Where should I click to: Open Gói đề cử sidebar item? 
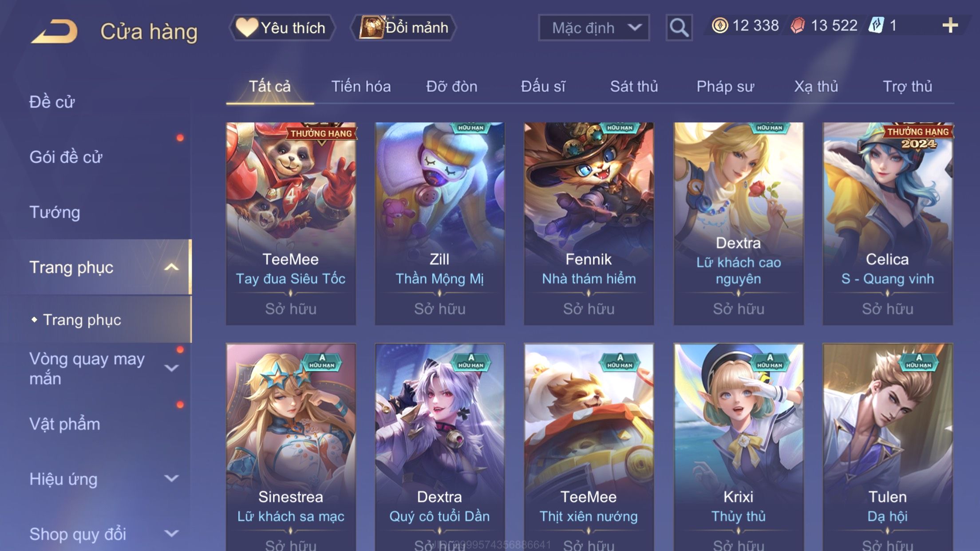pos(66,157)
